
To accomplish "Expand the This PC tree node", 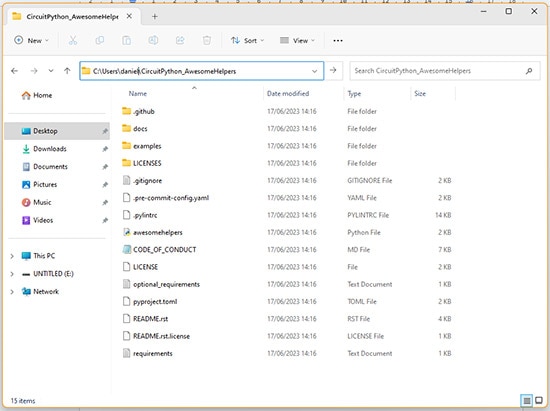I will click(x=12, y=256).
